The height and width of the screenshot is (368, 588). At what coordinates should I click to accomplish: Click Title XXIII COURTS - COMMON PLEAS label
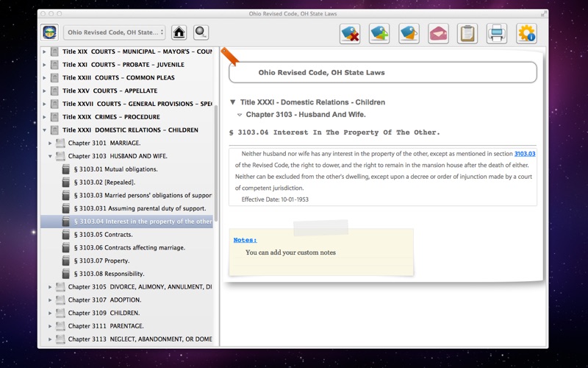pos(118,78)
